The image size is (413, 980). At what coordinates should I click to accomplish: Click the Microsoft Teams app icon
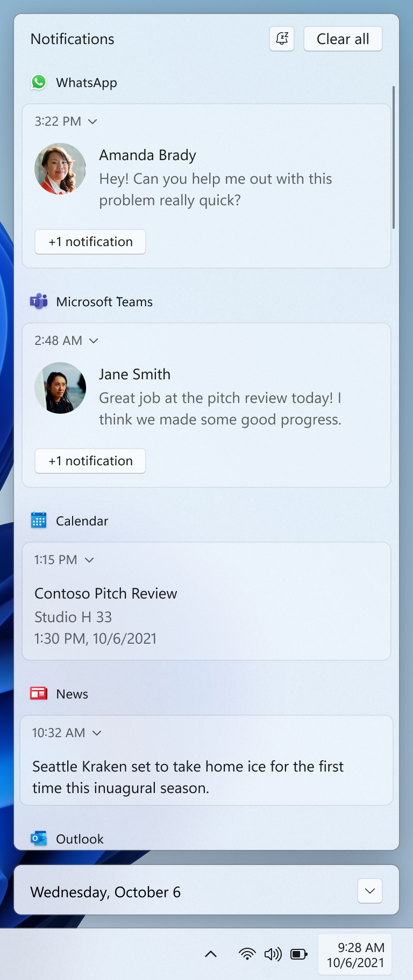click(x=39, y=301)
